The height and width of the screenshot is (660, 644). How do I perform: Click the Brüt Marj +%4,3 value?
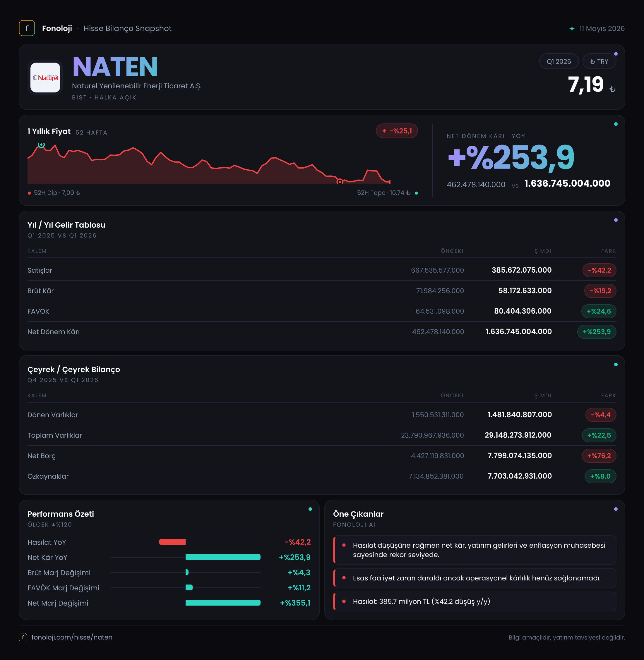click(299, 573)
